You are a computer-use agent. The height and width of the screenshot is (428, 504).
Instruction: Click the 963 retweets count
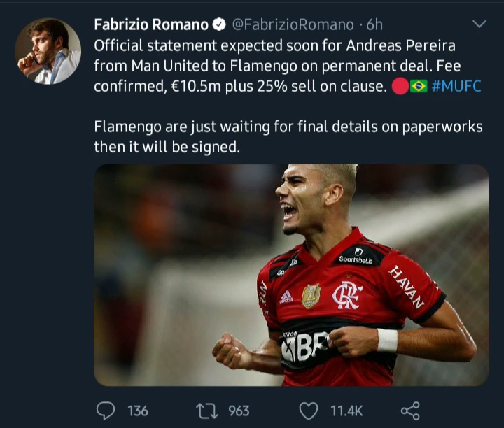coord(239,411)
